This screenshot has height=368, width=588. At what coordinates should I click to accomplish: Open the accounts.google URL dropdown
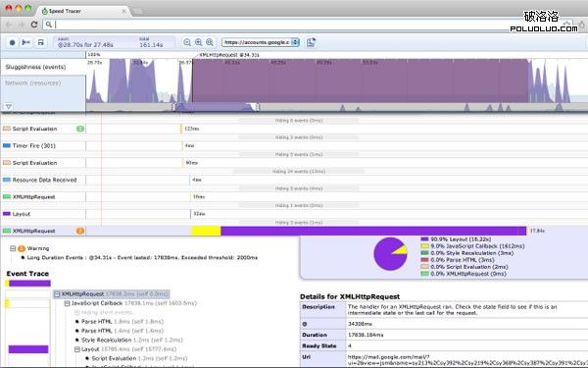261,42
